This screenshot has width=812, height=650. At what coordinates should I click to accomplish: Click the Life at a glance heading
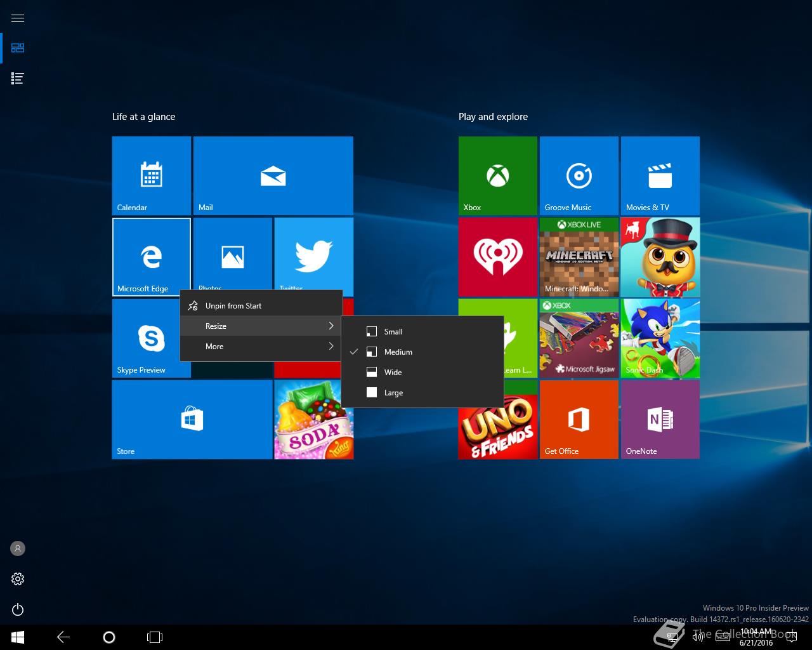143,117
